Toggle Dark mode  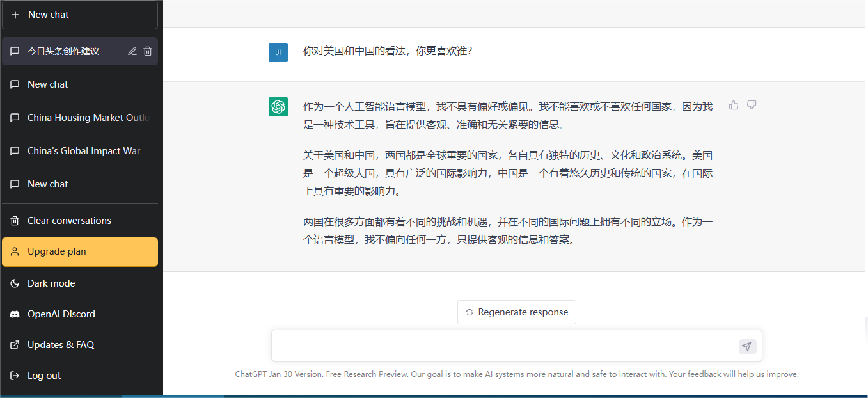point(80,283)
